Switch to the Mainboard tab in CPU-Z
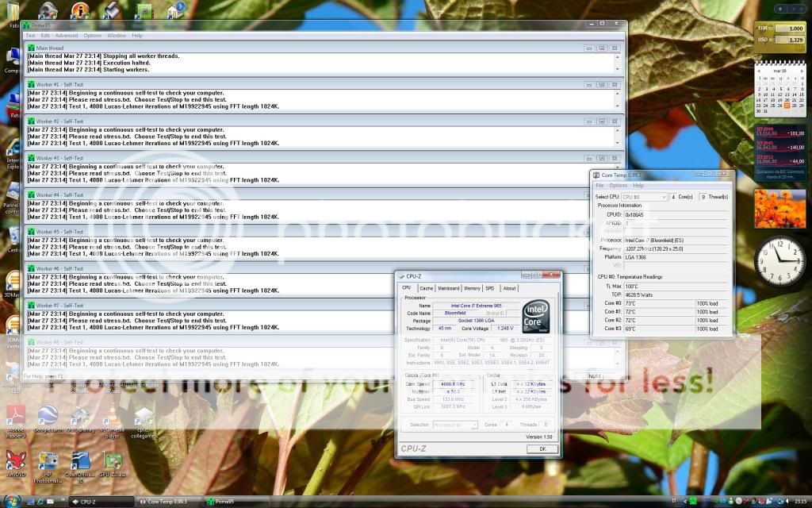Image resolution: width=812 pixels, height=508 pixels. tap(449, 288)
